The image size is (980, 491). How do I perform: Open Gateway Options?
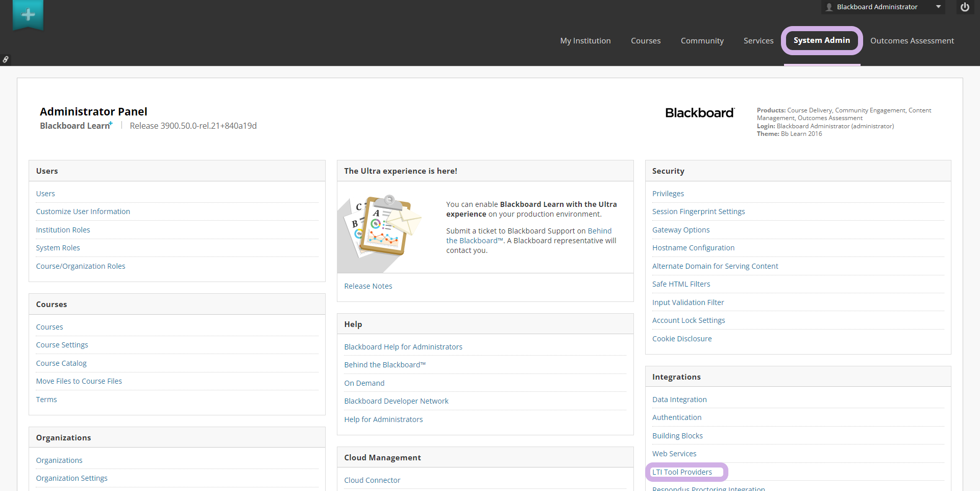click(681, 230)
